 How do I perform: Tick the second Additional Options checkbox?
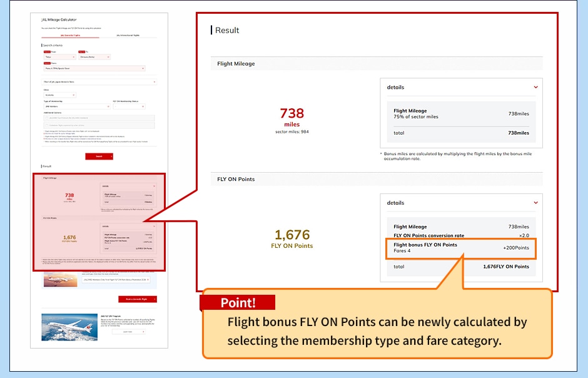47,125
